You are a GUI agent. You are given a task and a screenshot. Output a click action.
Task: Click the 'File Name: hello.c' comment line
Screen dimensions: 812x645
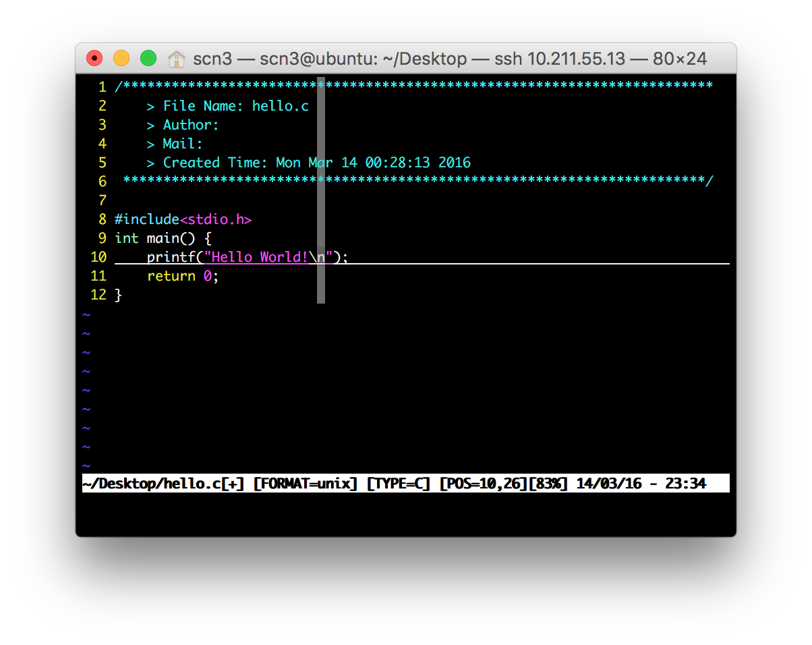tap(228, 106)
